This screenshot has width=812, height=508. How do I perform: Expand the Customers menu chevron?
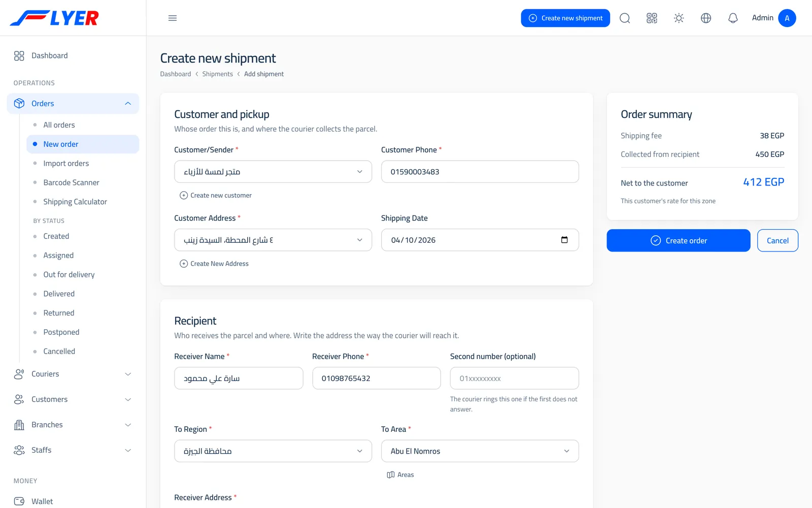coord(128,399)
